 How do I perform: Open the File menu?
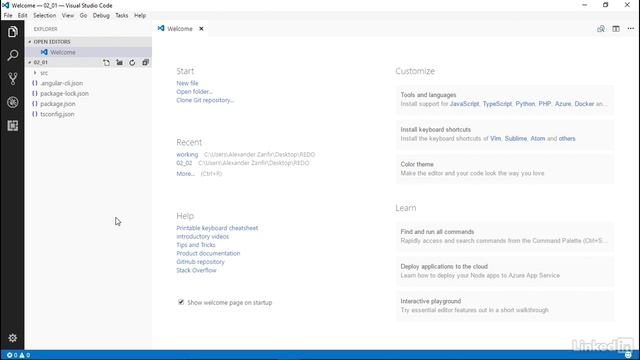point(8,16)
